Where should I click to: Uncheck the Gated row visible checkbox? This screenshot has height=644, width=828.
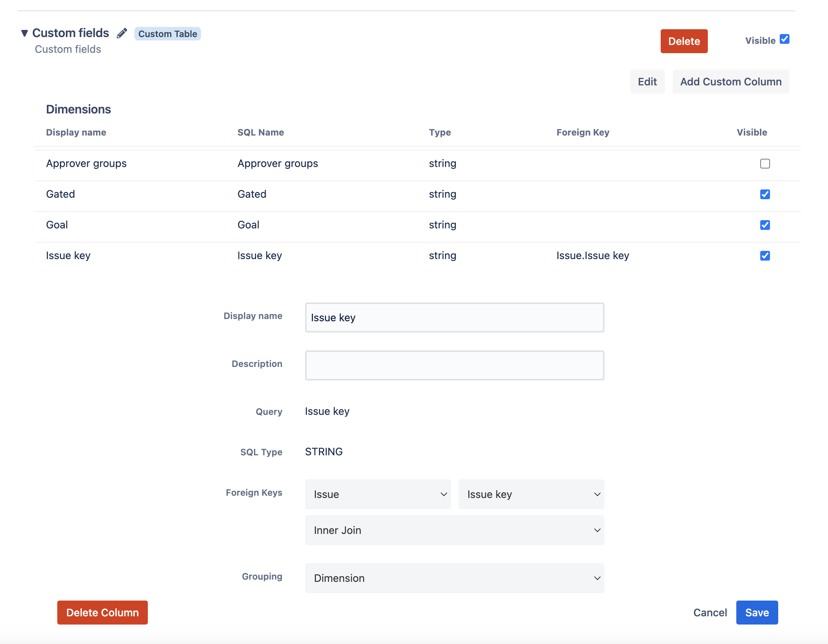click(765, 194)
